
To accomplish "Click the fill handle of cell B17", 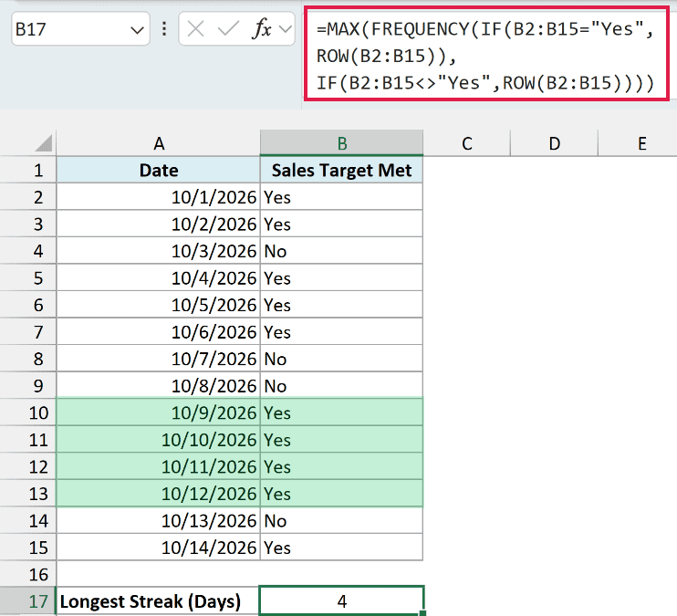I will (422, 613).
